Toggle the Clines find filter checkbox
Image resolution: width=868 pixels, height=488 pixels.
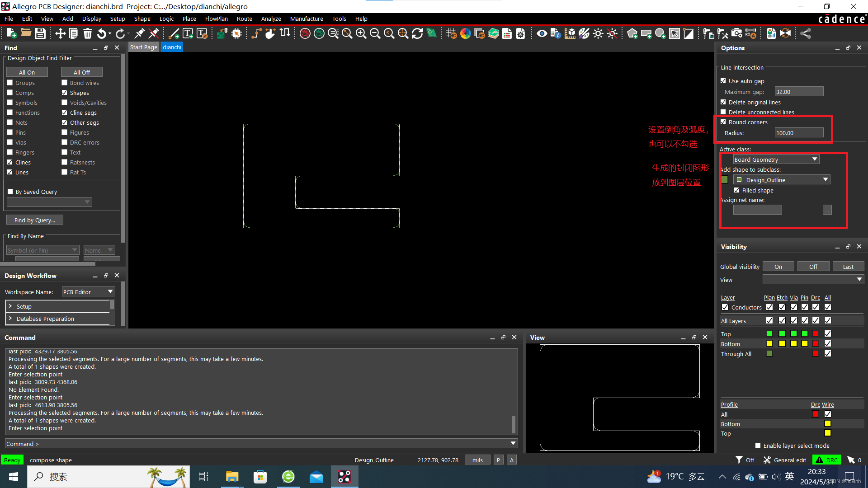[x=10, y=162]
